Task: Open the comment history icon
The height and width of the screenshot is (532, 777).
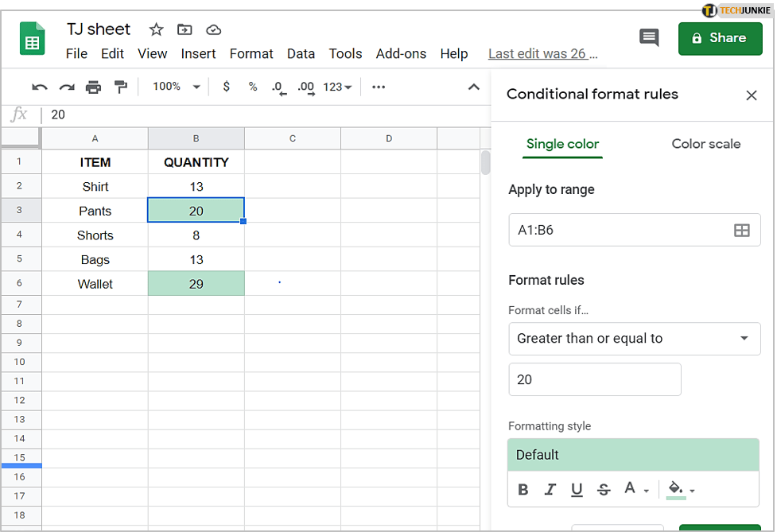Action: click(649, 37)
